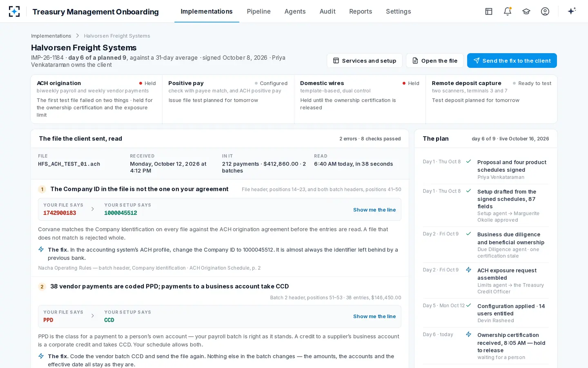Open the notifications bell
The height and width of the screenshot is (368, 588).
point(508,11)
